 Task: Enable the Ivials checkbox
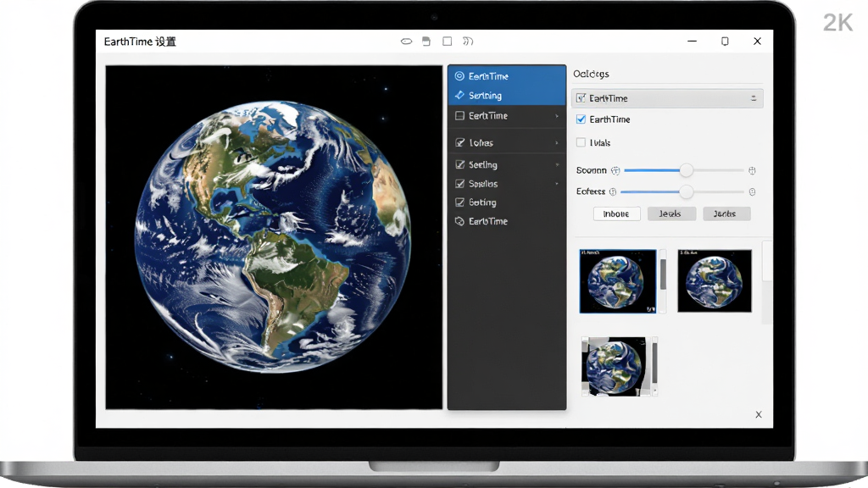pyautogui.click(x=581, y=142)
